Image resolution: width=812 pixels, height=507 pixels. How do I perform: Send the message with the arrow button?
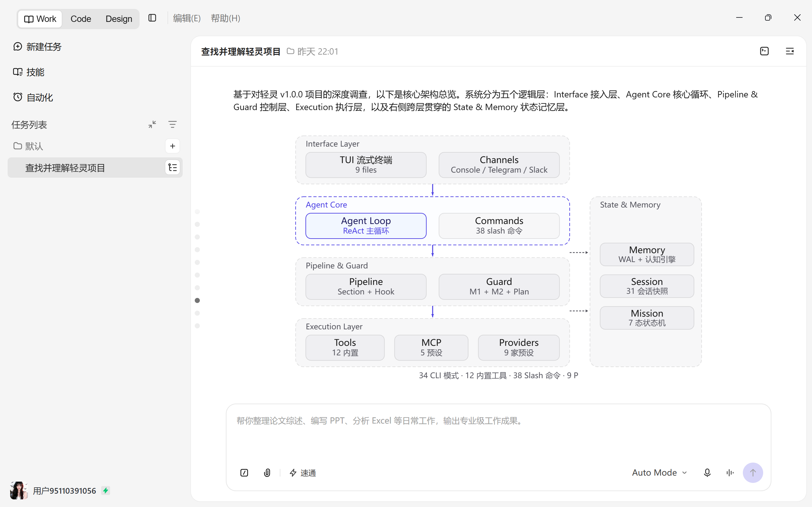tap(753, 473)
